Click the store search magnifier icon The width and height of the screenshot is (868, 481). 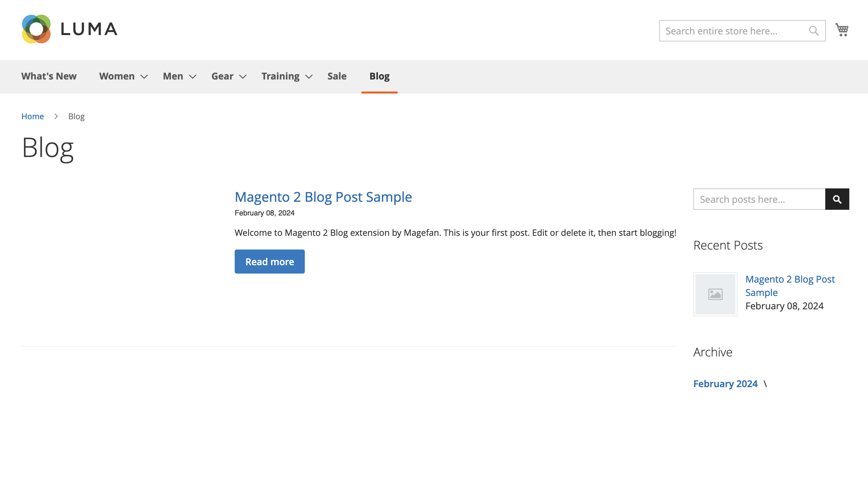813,31
